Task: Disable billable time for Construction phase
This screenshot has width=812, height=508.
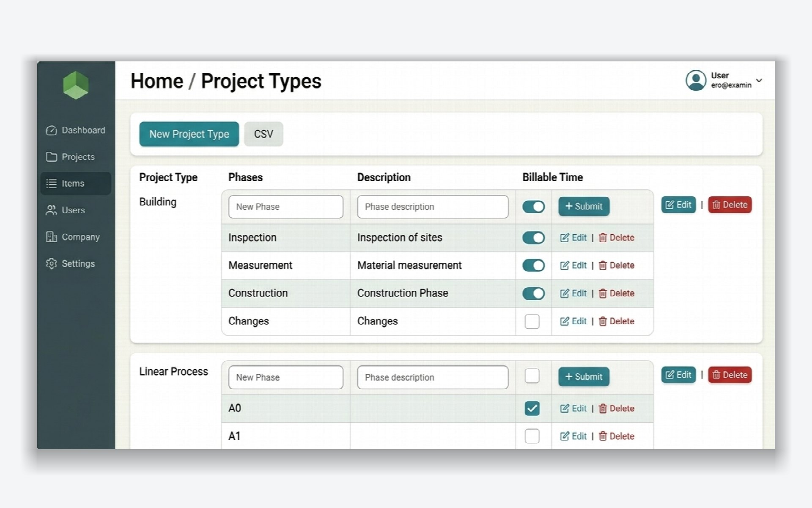Action: pyautogui.click(x=533, y=293)
